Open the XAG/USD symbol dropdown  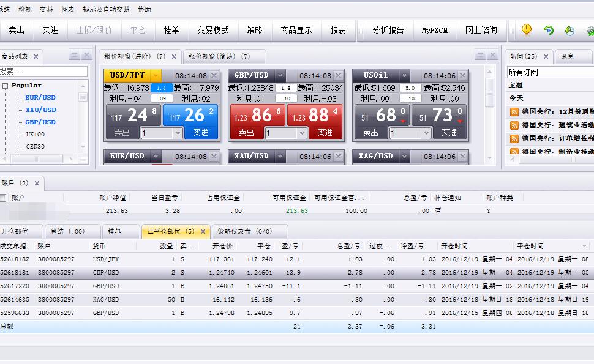coord(404,156)
